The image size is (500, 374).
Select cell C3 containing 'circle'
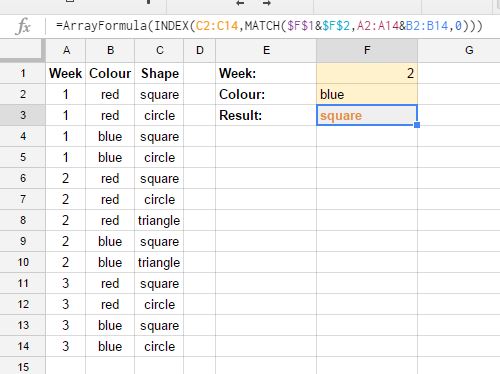[159, 115]
